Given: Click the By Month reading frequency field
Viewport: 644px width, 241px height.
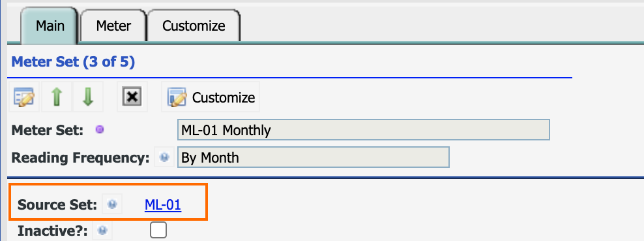Looking at the screenshot, I should [314, 157].
